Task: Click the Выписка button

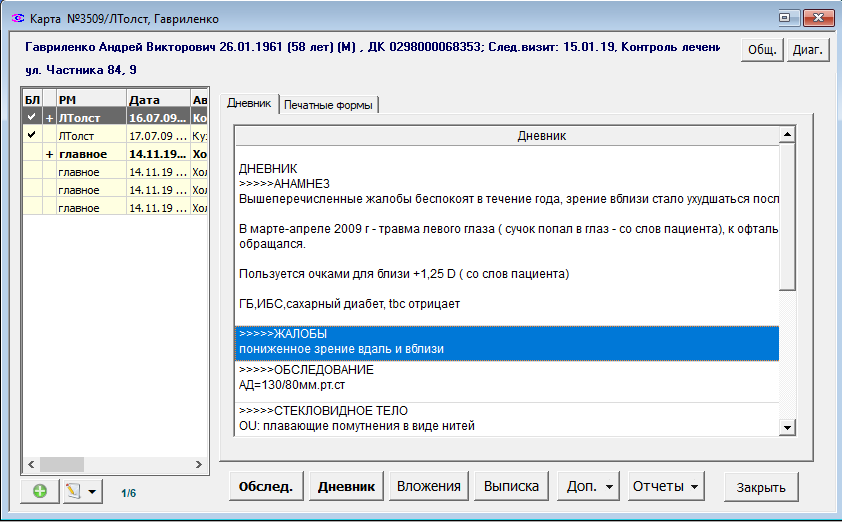Action: (x=511, y=486)
